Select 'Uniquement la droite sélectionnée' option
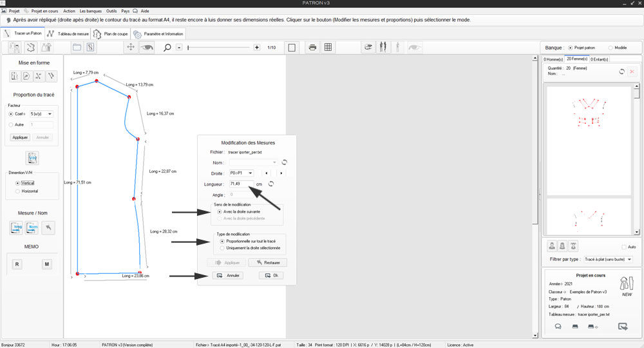This screenshot has width=644, height=348. 223,247
